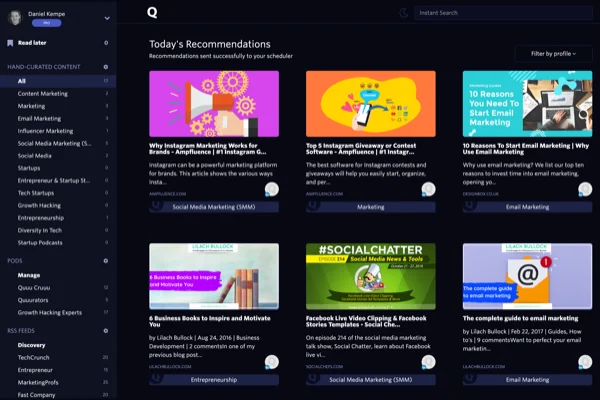600x400 pixels.
Task: Open the Fast Company feed
Action: click(x=58, y=395)
